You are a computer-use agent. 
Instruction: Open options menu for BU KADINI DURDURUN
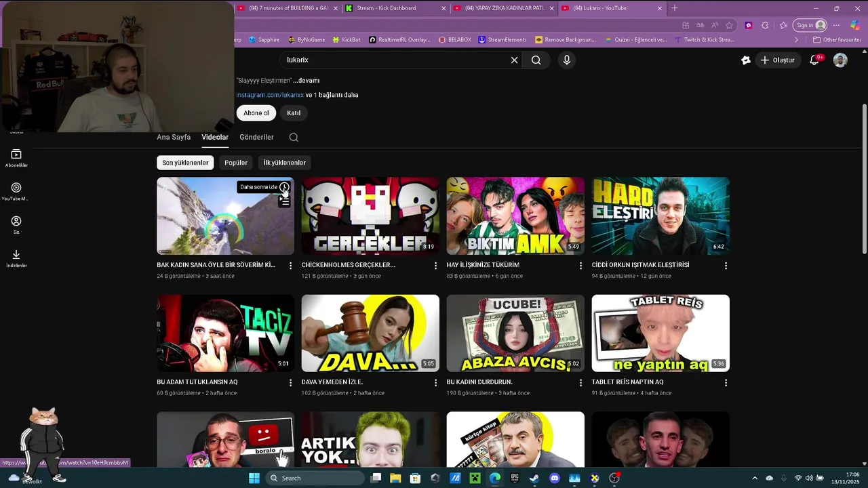click(580, 383)
